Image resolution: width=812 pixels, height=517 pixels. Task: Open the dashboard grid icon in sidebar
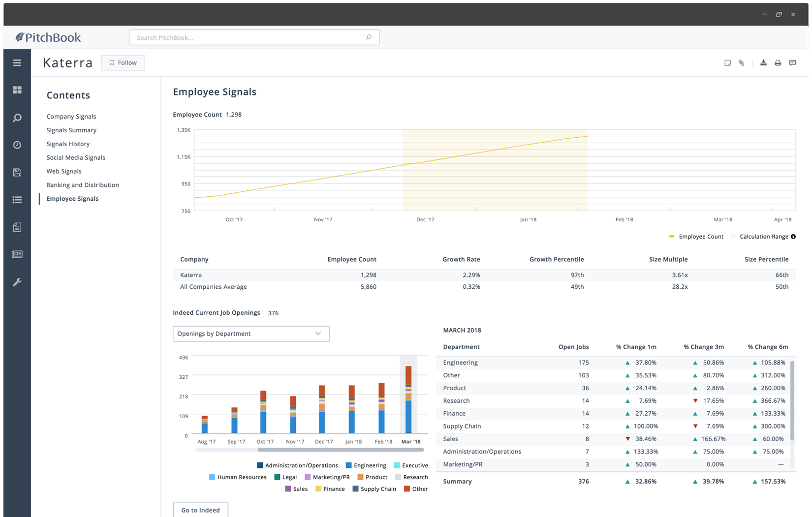17,90
